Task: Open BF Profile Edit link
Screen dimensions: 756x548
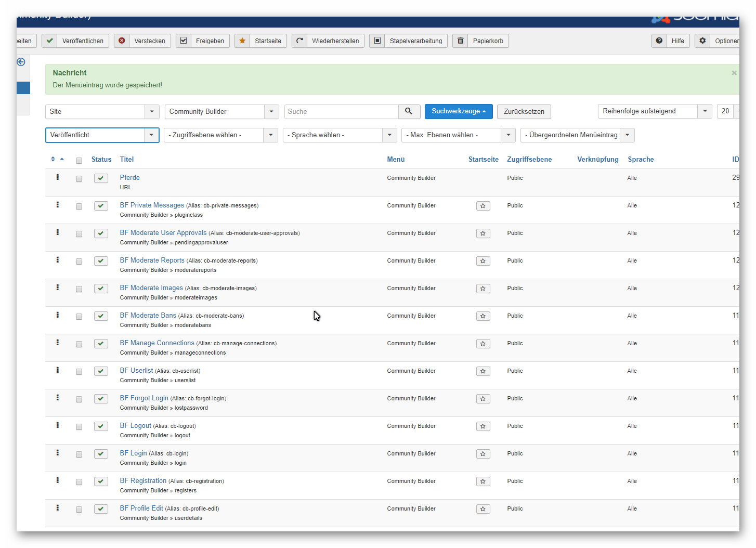Action: click(x=141, y=508)
